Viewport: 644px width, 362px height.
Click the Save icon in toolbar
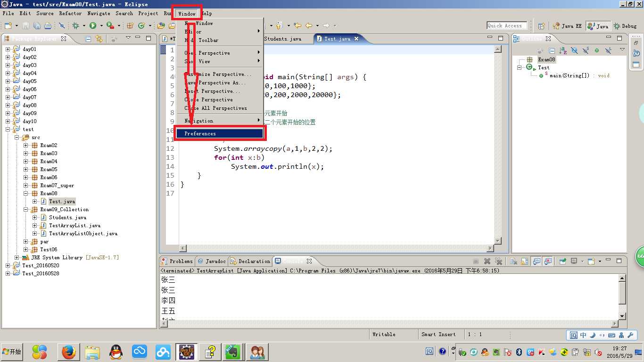coord(25,25)
